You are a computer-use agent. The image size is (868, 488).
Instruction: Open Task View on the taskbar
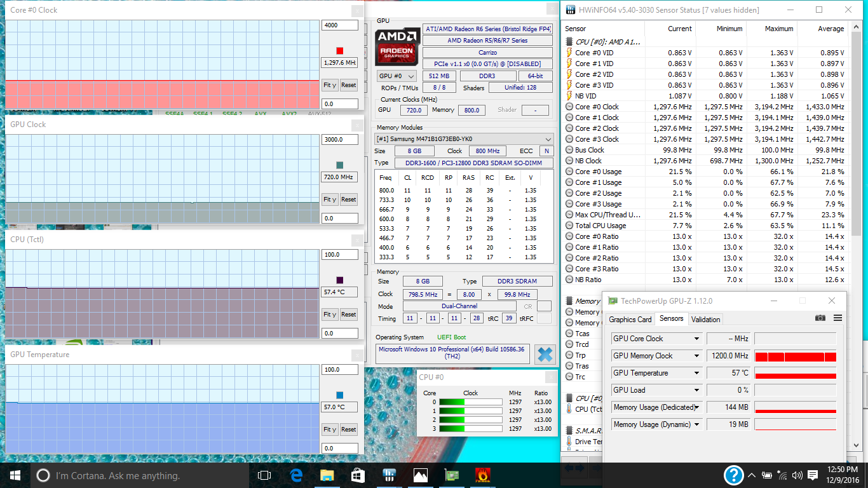click(x=264, y=475)
